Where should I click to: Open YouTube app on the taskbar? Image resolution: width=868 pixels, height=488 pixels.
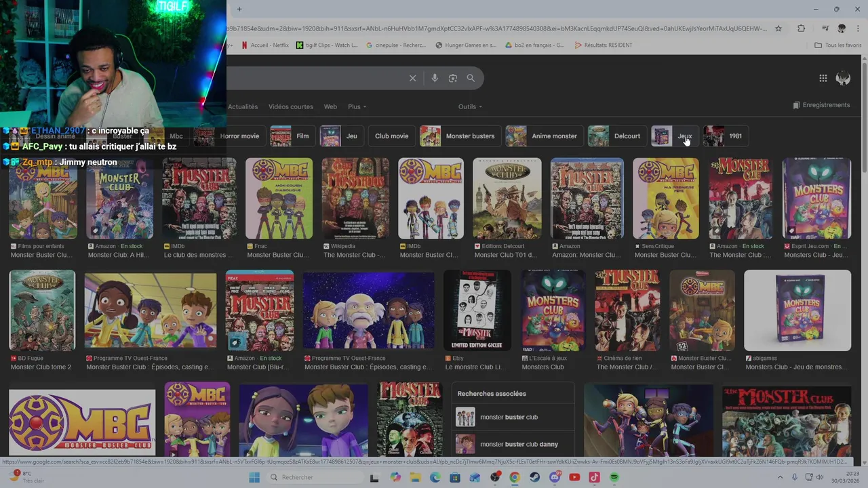coord(574,477)
